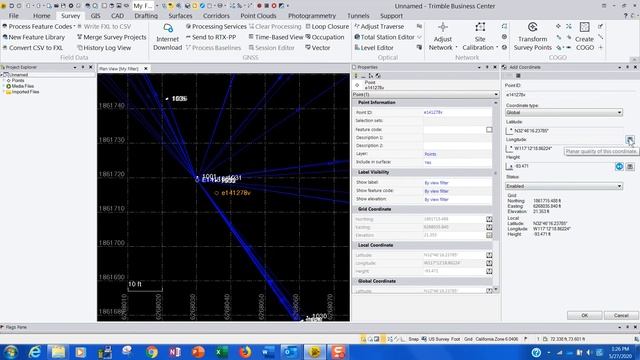640x360 pixels.
Task: Click Convert CSV to FXL
Action: [x=33, y=48]
